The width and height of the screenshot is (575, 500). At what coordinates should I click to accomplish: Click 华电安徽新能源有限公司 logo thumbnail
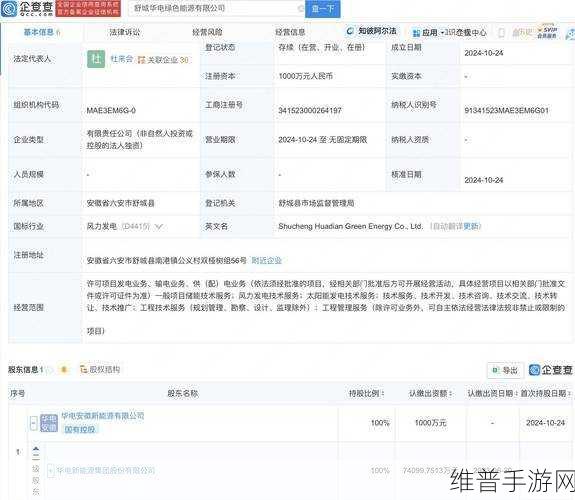49,423
